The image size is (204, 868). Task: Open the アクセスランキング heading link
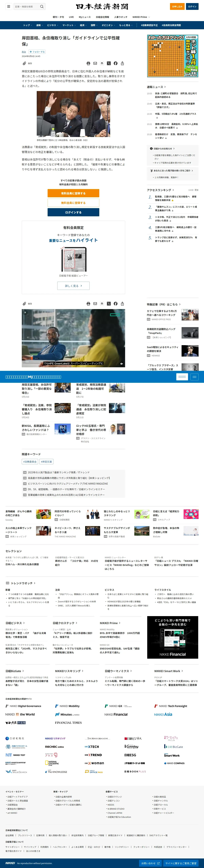(160, 190)
